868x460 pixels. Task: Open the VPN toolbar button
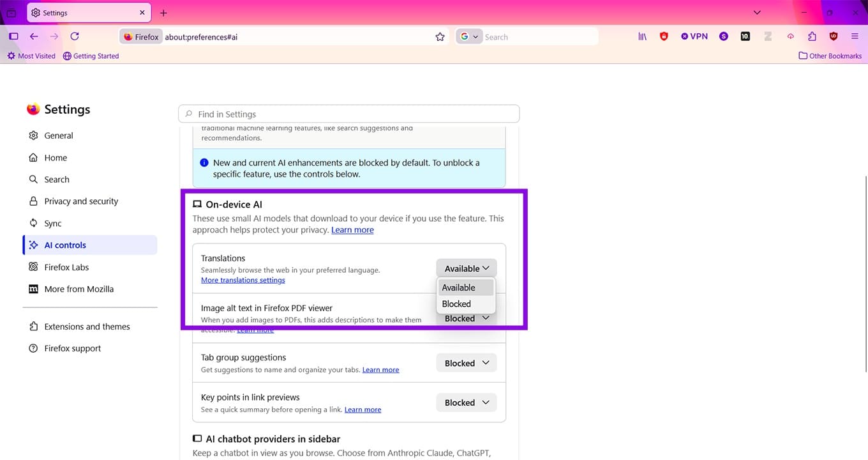click(694, 36)
